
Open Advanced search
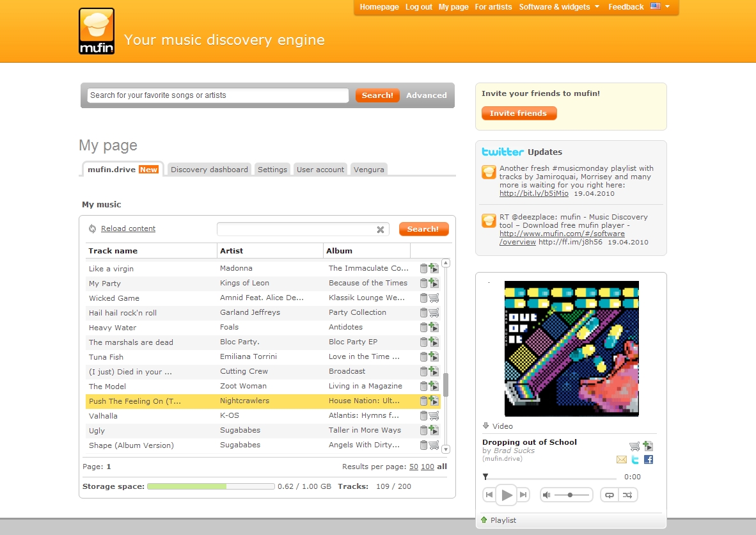pos(426,95)
